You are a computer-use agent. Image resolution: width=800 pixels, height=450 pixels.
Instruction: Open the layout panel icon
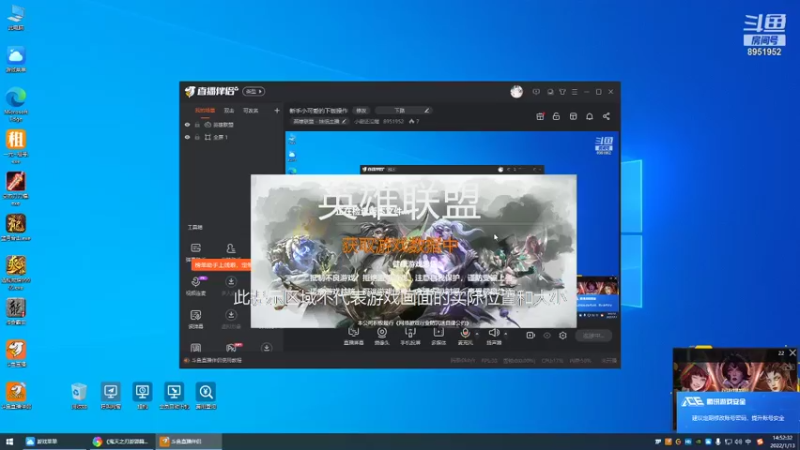(573, 116)
